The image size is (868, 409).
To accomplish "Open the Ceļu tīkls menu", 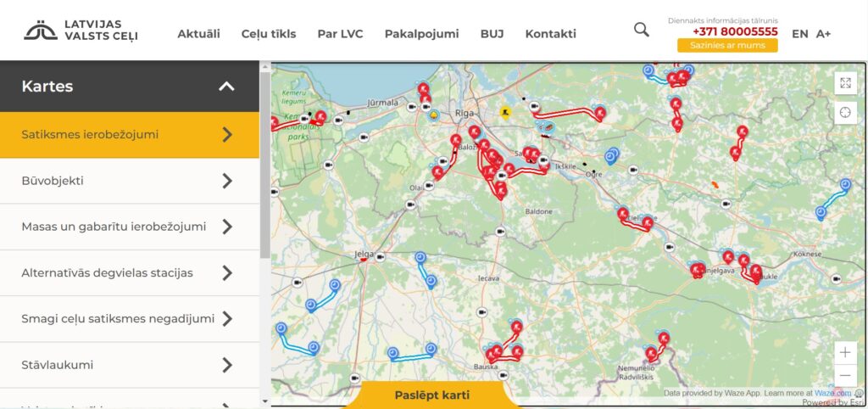I will [269, 34].
